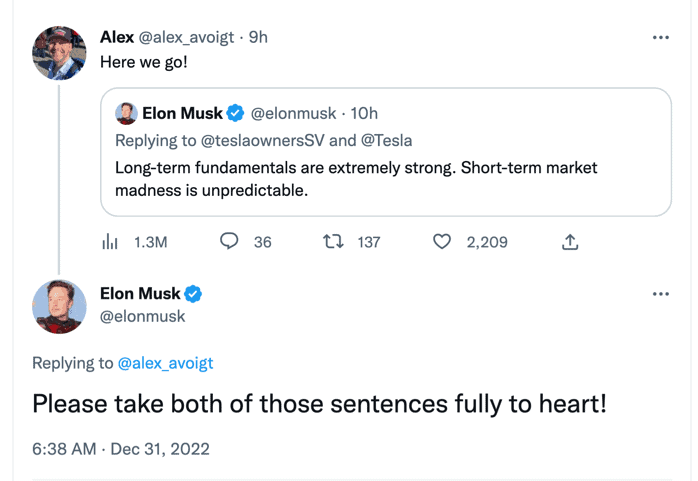Viewport: 698px width, 481px height.
Task: Click the Alex display name at top
Action: click(x=117, y=37)
